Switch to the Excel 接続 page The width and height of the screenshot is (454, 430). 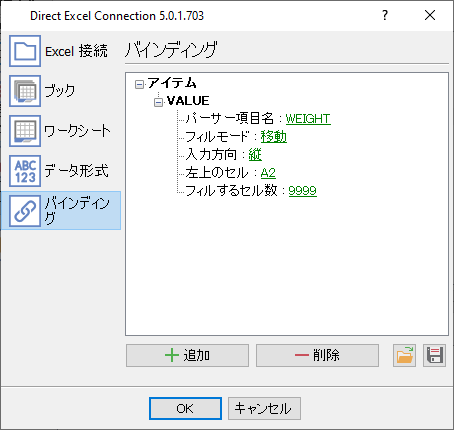[61, 51]
